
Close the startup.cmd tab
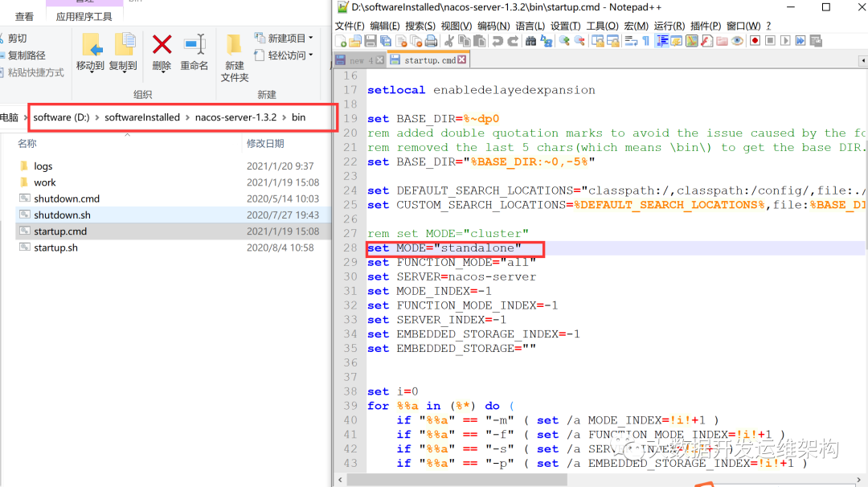(462, 59)
